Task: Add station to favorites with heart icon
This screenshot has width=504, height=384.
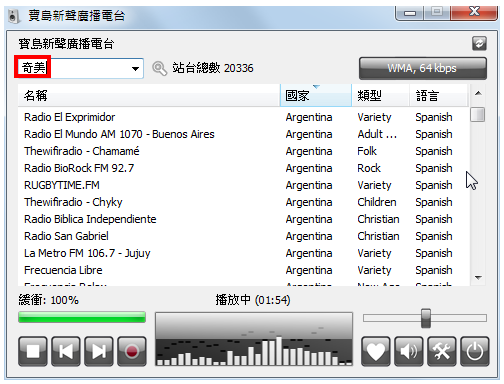Action: [376, 351]
